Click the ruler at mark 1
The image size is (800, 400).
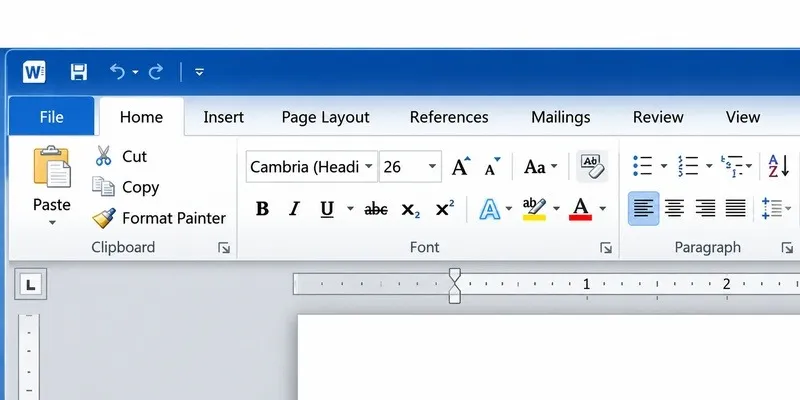click(587, 284)
